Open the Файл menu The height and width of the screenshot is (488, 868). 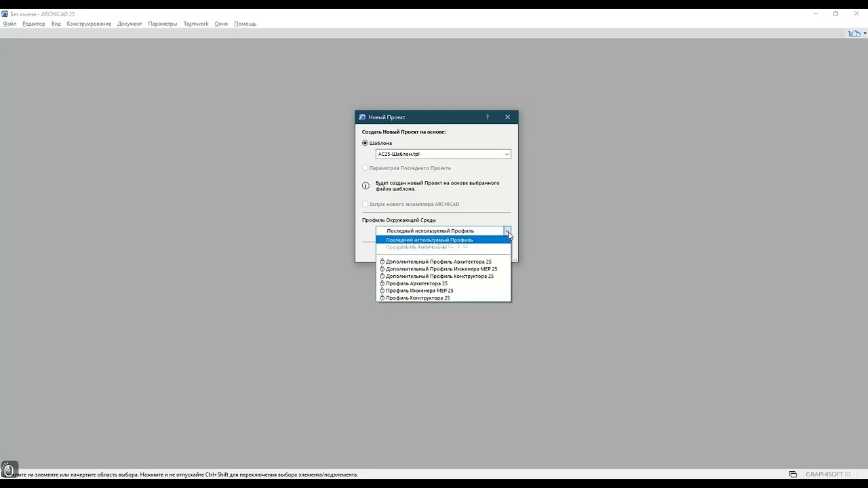click(x=9, y=24)
